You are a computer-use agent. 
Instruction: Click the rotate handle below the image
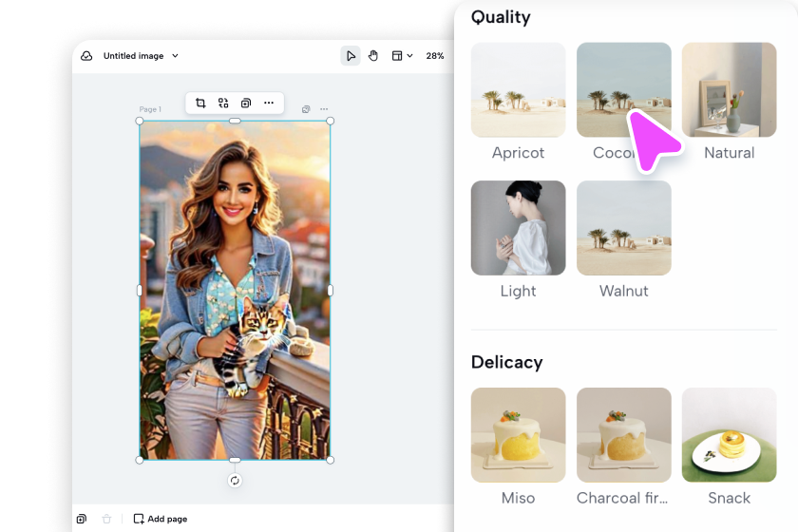[235, 481]
